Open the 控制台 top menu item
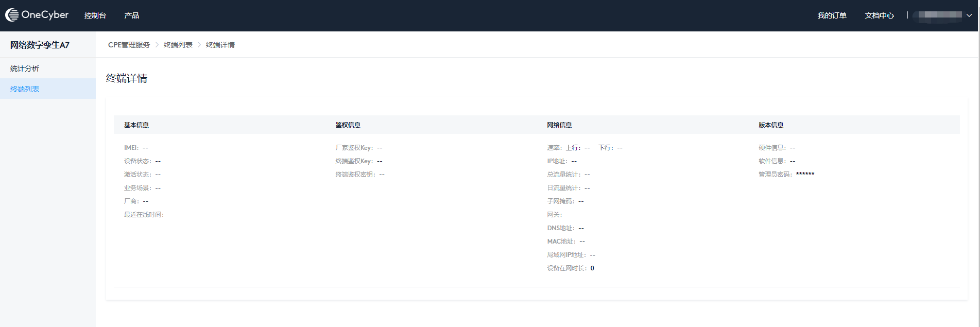Image resolution: width=980 pixels, height=327 pixels. coord(95,15)
